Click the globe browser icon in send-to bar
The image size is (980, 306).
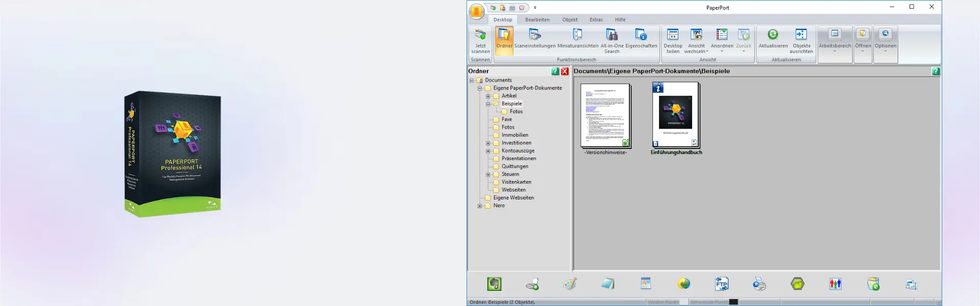coord(684,284)
